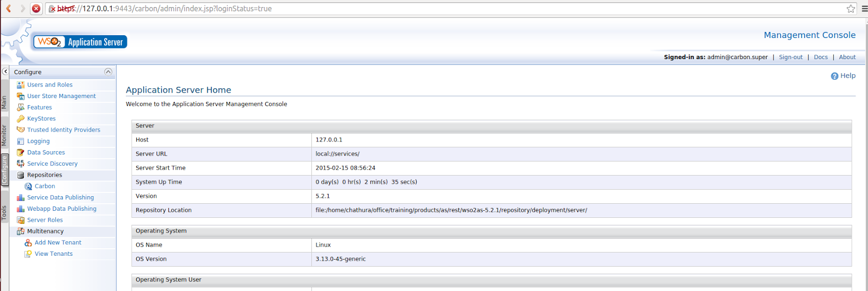Click the Data Sources icon
This screenshot has height=291, width=868.
[x=21, y=152]
